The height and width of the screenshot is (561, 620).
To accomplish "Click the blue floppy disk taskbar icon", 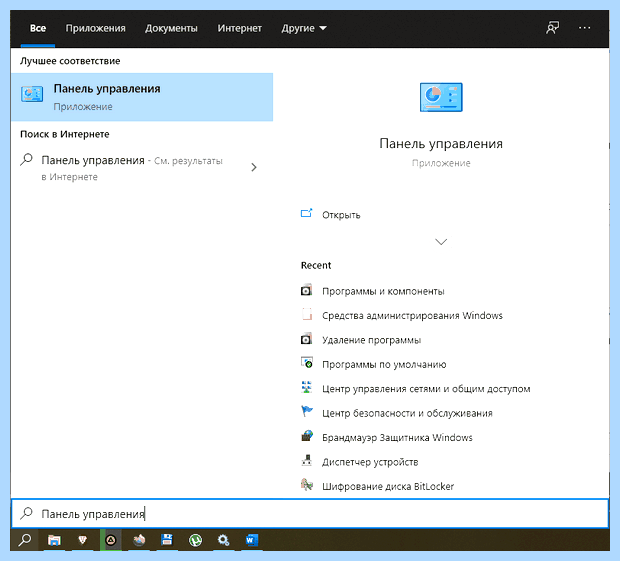I will click(x=167, y=540).
